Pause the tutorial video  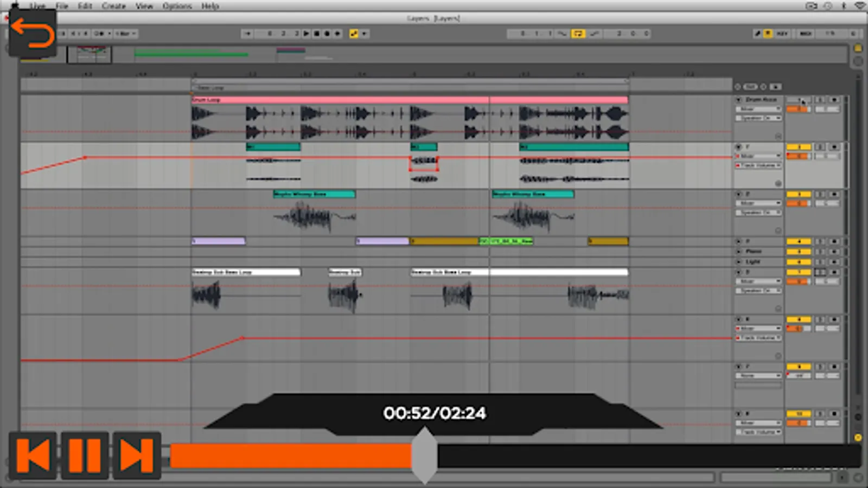(85, 455)
